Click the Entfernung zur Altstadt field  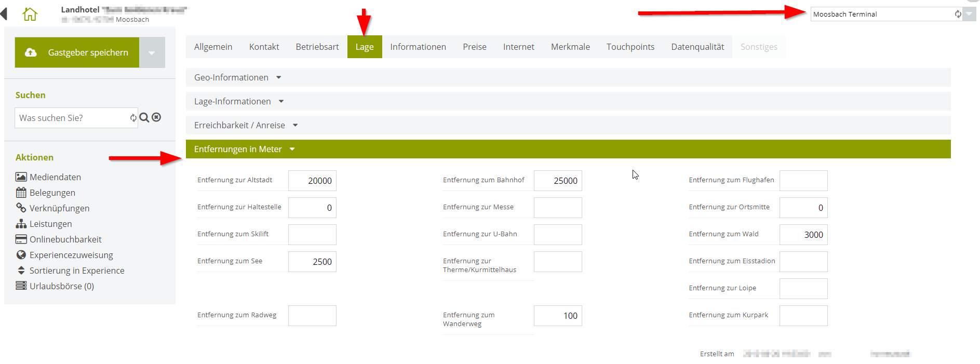pos(312,181)
